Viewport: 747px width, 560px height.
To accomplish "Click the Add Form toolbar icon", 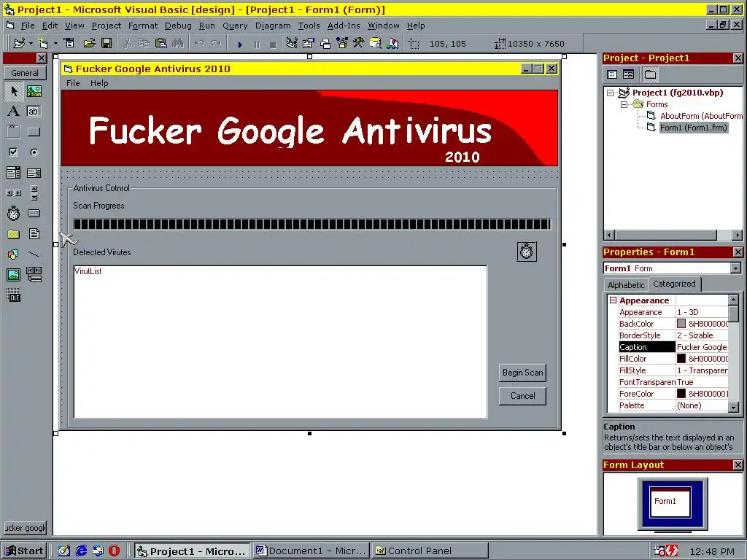I will pyautogui.click(x=43, y=43).
